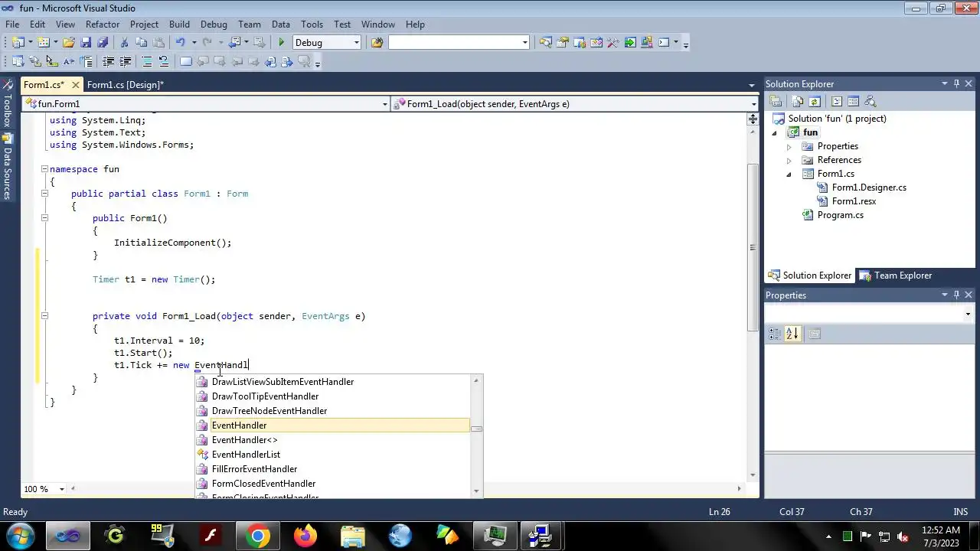Image resolution: width=980 pixels, height=551 pixels.
Task: Open the Tools menu
Action: [312, 24]
